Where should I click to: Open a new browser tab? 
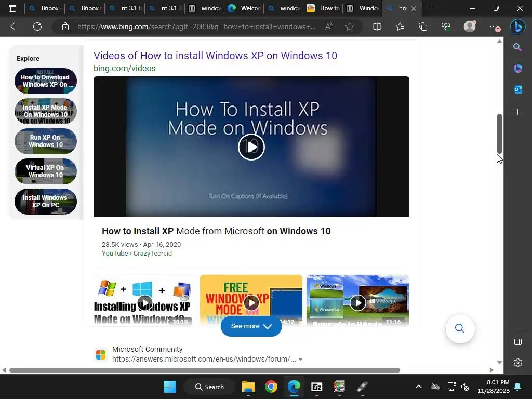pyautogui.click(x=431, y=8)
